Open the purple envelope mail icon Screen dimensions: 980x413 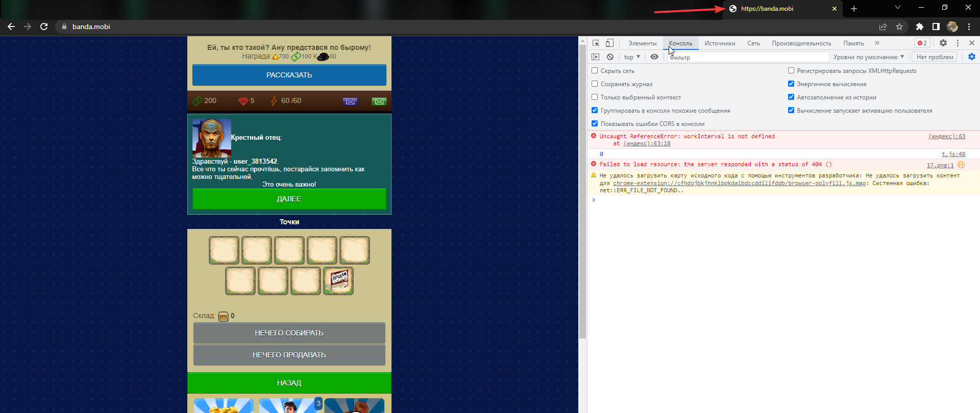(350, 101)
